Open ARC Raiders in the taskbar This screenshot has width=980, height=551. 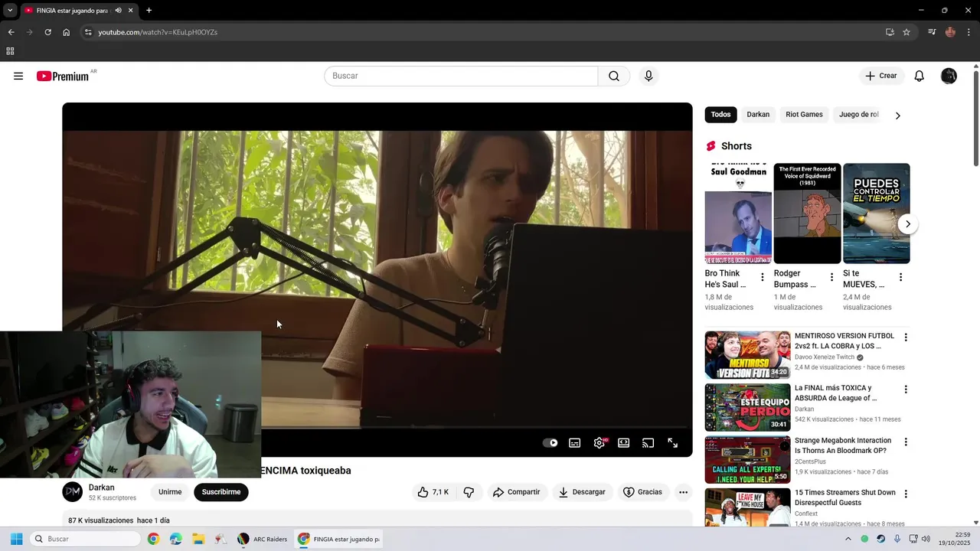click(x=263, y=539)
